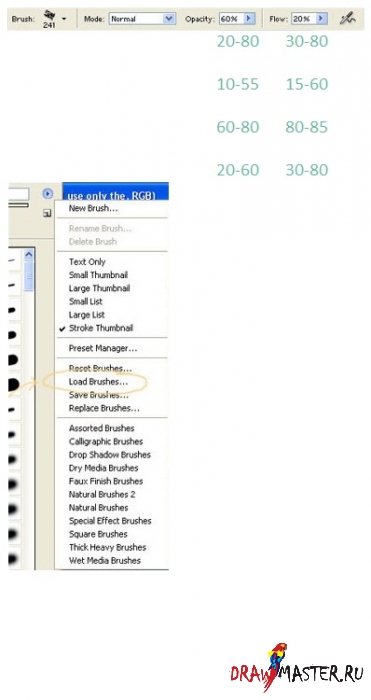Click the airbrush icon in options bar
Viewport: 371px width, 700px height.
point(347,18)
